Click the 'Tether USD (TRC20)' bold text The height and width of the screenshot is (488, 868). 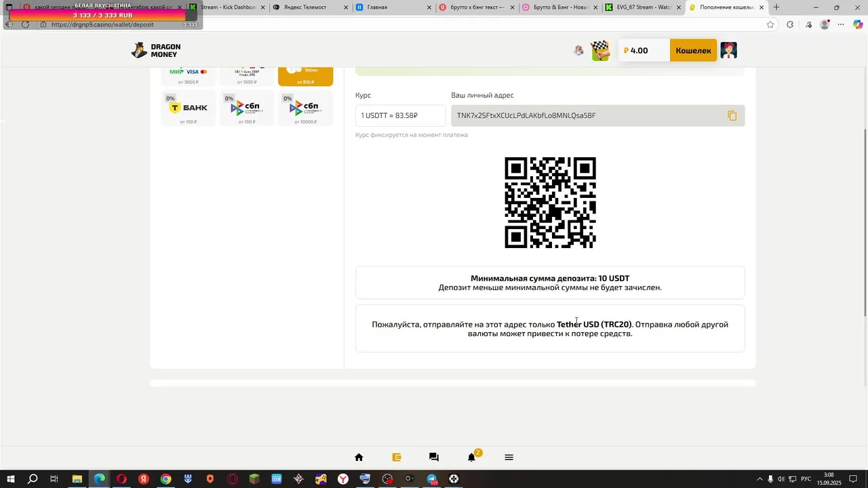[x=594, y=324]
